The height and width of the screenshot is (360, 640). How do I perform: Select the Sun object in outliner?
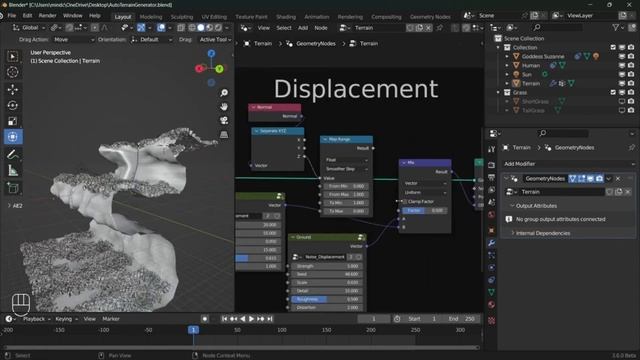pyautogui.click(x=527, y=74)
